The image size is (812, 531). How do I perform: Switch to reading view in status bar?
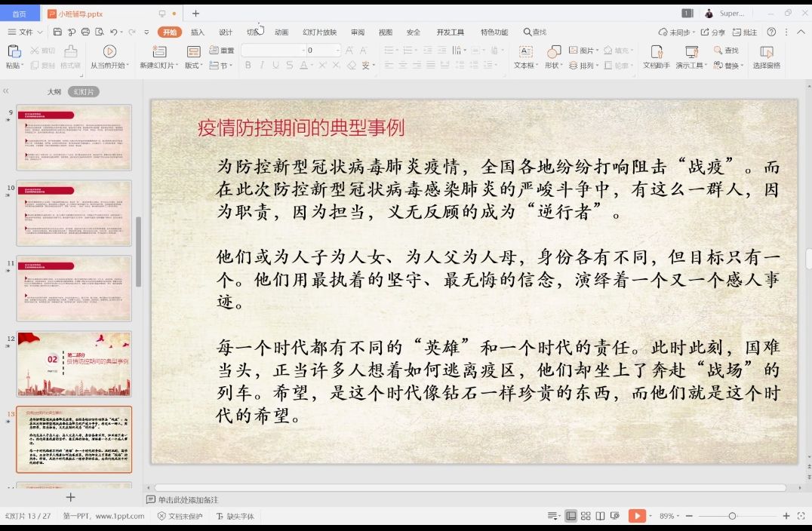point(600,516)
